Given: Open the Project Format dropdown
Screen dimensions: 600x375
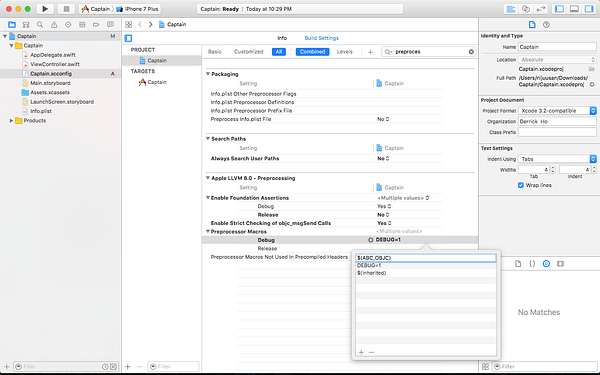Looking at the screenshot, I should [x=557, y=111].
